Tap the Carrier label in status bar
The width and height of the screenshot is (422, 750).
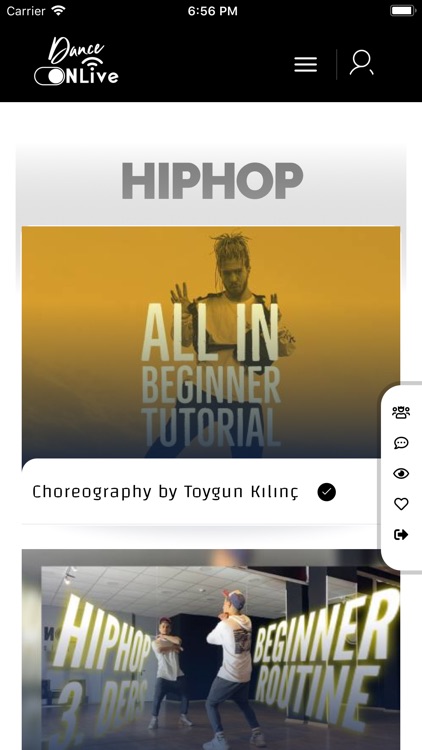point(26,11)
